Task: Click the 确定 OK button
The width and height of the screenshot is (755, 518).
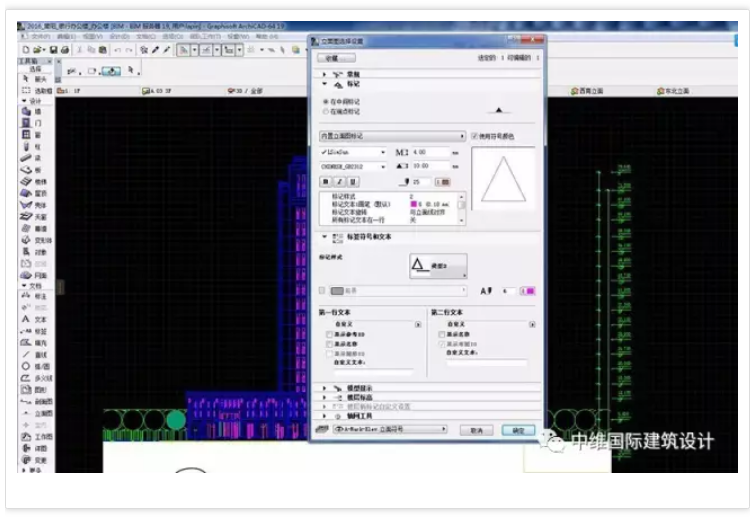Action: pos(518,430)
